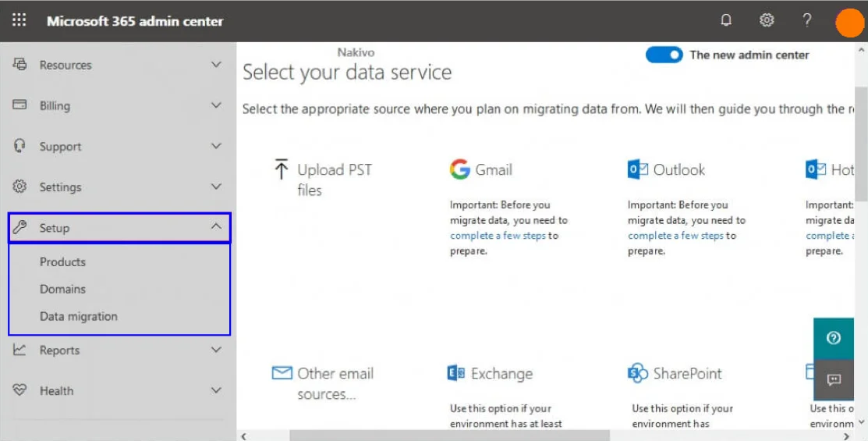This screenshot has width=868, height=441.
Task: Expand the Support chevron
Action: click(x=216, y=146)
